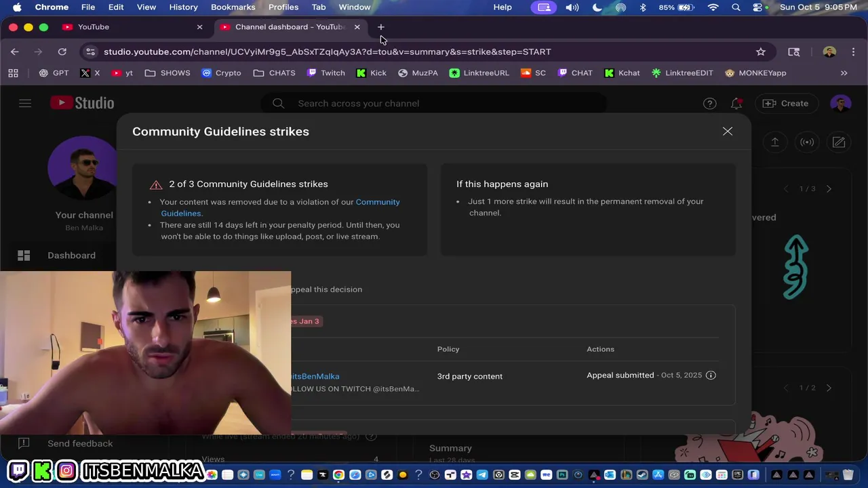Open the LinktreeURL bookmark

(479, 73)
